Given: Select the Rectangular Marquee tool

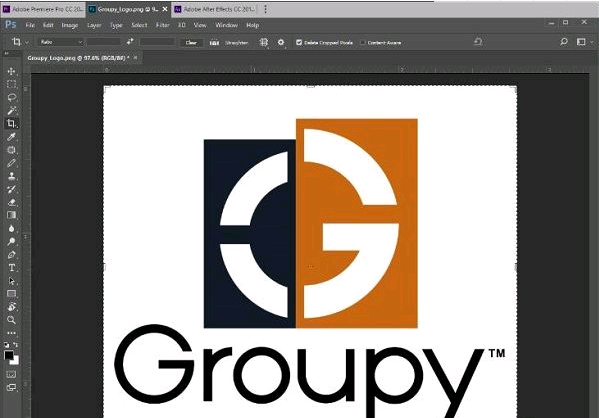Looking at the screenshot, I should 11,84.
